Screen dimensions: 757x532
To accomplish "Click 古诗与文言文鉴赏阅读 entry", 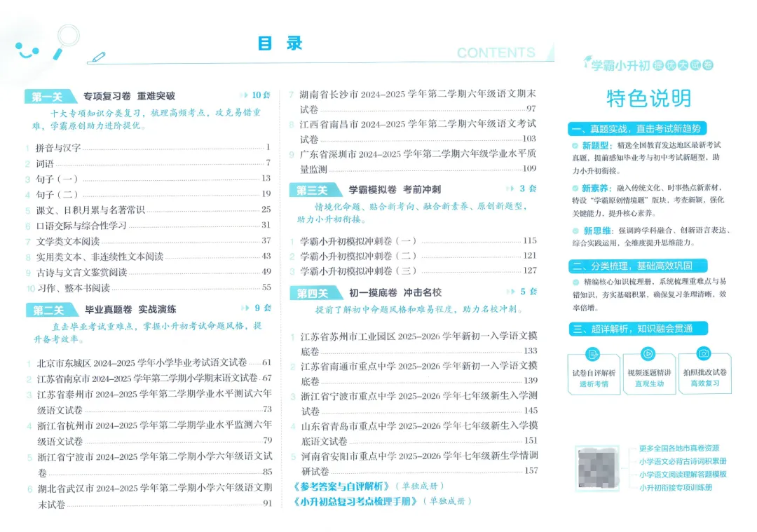I will pos(148,272).
